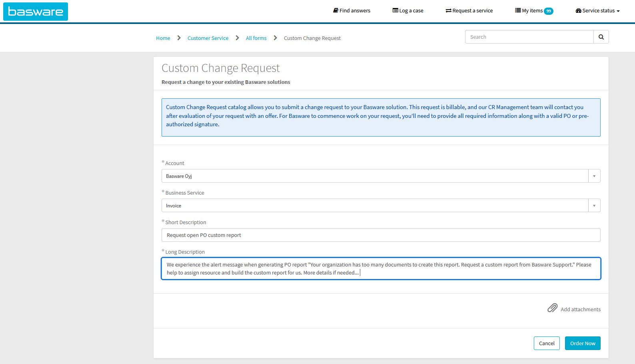Open All forms breadcrumb link
Viewport: 635px width, 364px height.
tap(256, 38)
